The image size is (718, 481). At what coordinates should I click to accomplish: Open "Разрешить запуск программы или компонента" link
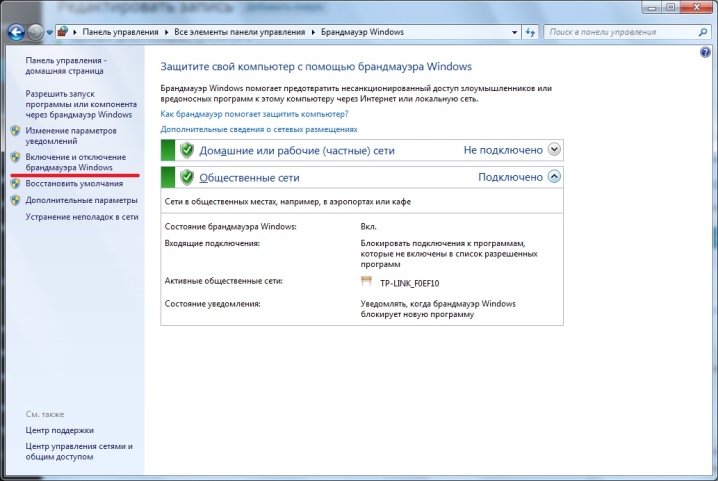click(81, 104)
